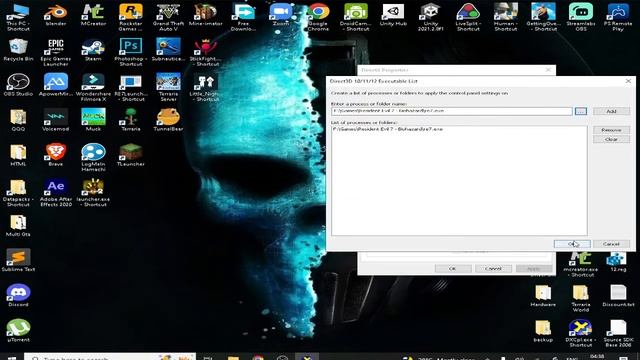Launch Steam from the desktop
640x360 pixels.
point(93,50)
